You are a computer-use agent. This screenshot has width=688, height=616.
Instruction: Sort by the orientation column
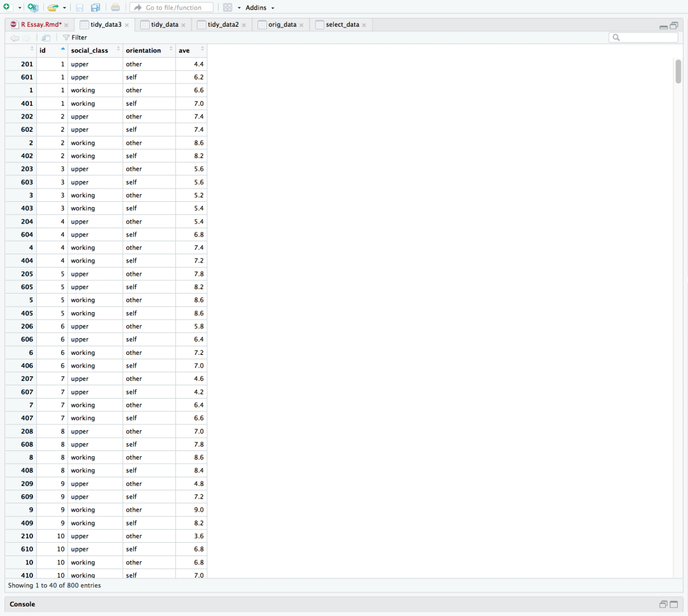pyautogui.click(x=148, y=50)
